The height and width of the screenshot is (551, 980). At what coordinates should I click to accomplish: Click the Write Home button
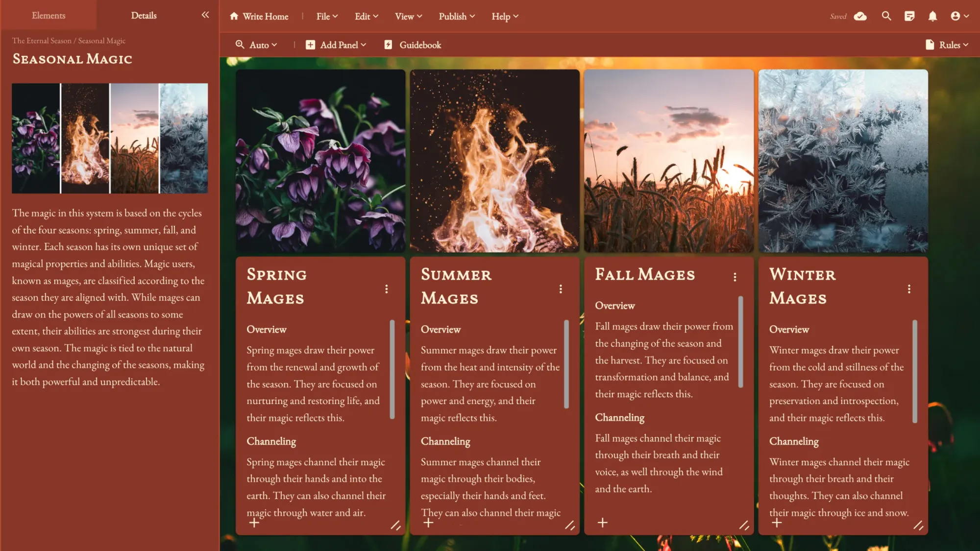[259, 16]
